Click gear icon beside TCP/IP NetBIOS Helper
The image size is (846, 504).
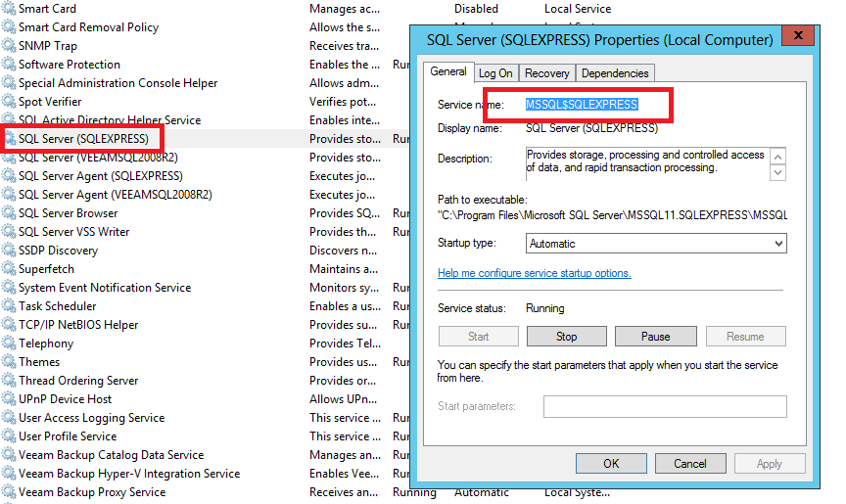click(x=9, y=325)
